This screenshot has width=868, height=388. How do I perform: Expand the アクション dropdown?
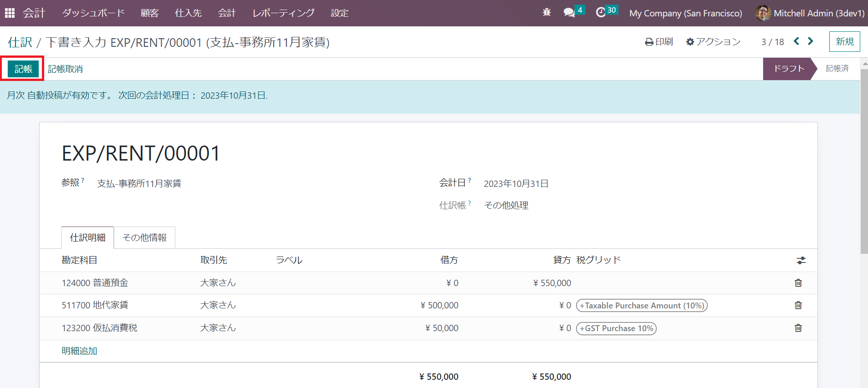[713, 42]
